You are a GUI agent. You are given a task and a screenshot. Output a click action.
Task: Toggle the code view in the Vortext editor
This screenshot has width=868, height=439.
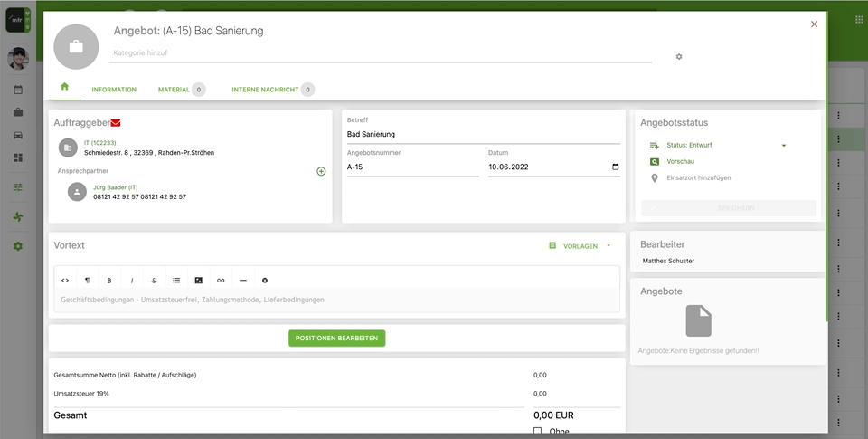65,281
